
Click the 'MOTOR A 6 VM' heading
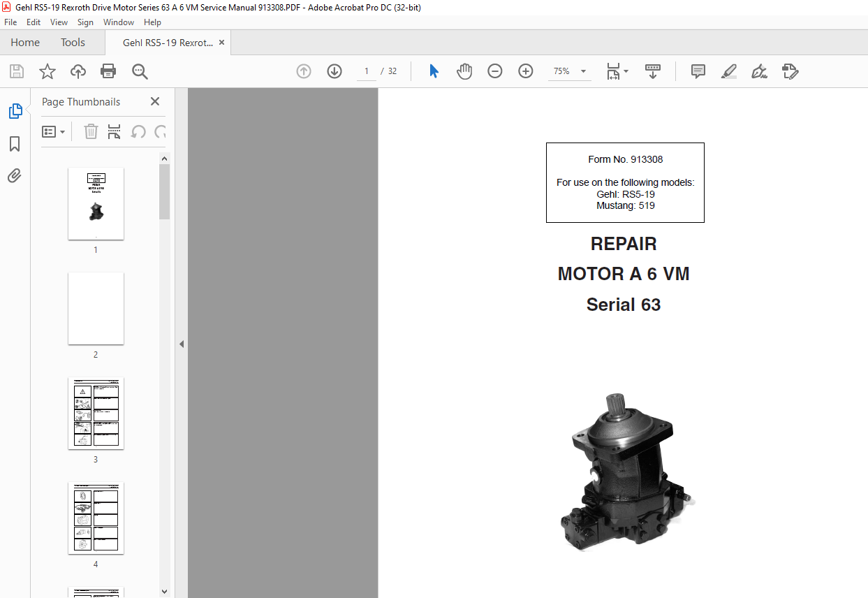624,274
